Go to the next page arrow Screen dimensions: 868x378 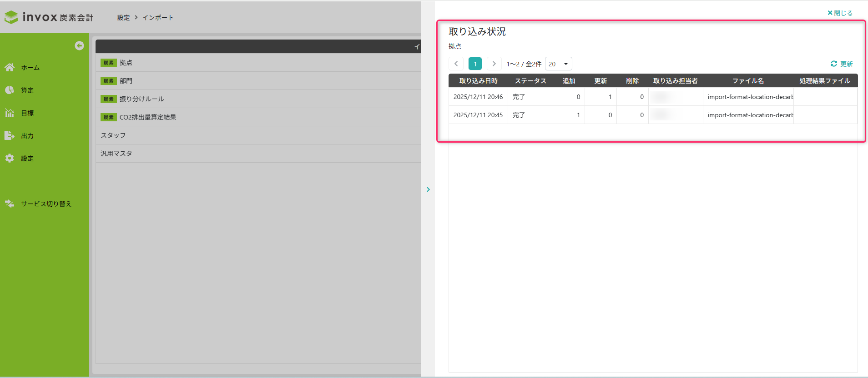494,64
